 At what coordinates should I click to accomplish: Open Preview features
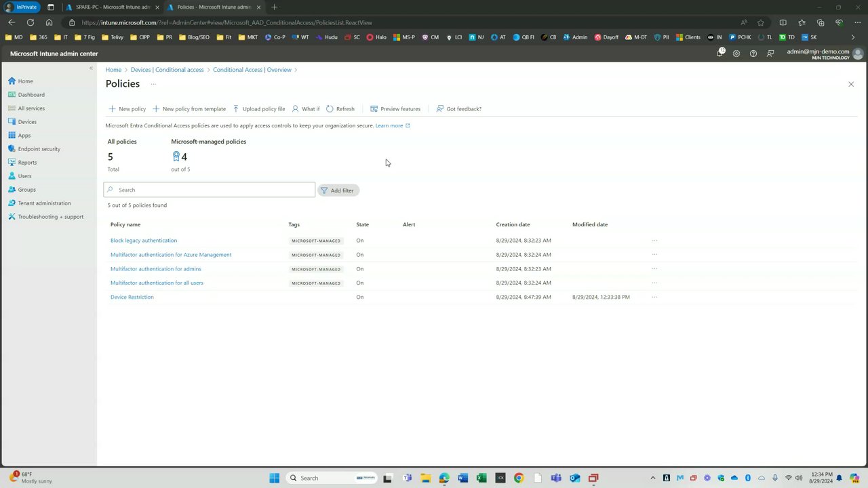tap(395, 108)
